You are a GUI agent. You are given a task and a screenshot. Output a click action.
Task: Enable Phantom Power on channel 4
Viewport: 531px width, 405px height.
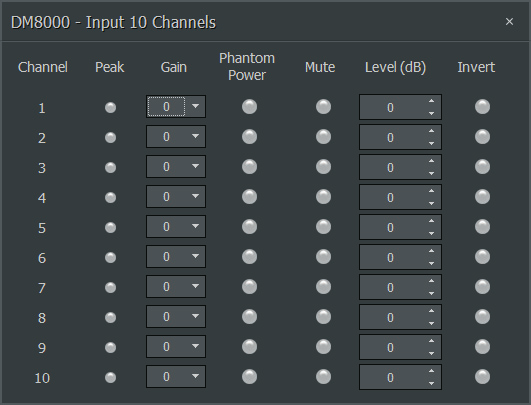[250, 197]
